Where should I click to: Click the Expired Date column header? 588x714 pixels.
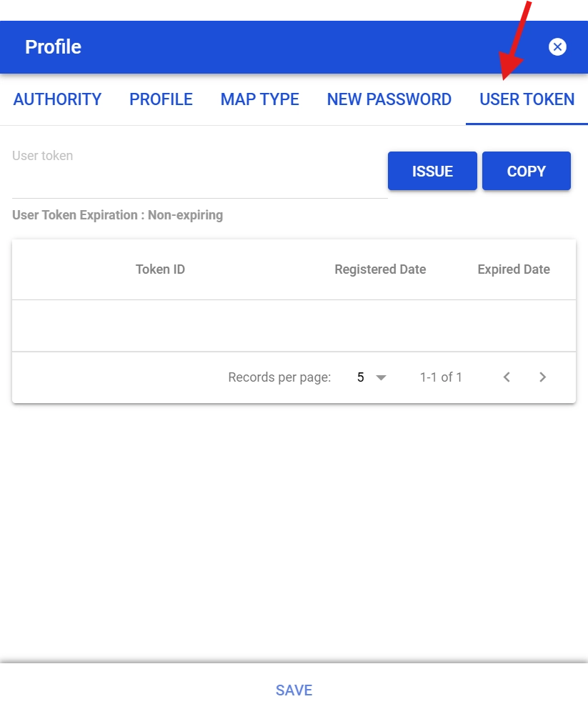[x=514, y=269]
